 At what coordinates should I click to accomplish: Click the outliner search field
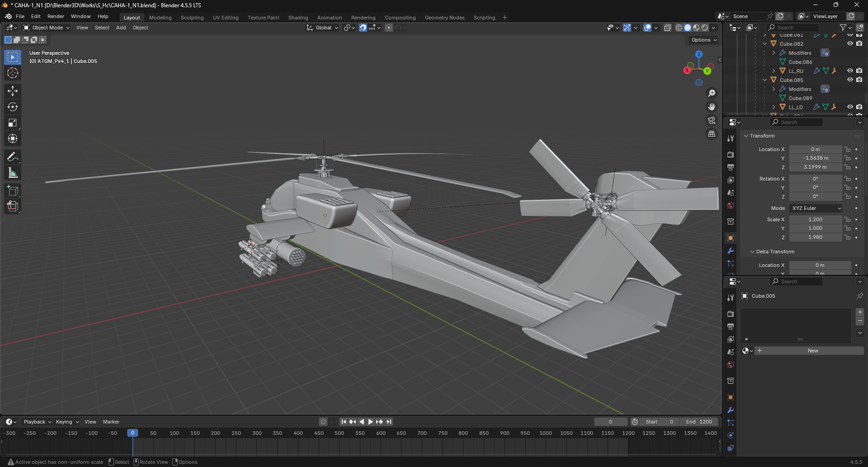coord(793,28)
